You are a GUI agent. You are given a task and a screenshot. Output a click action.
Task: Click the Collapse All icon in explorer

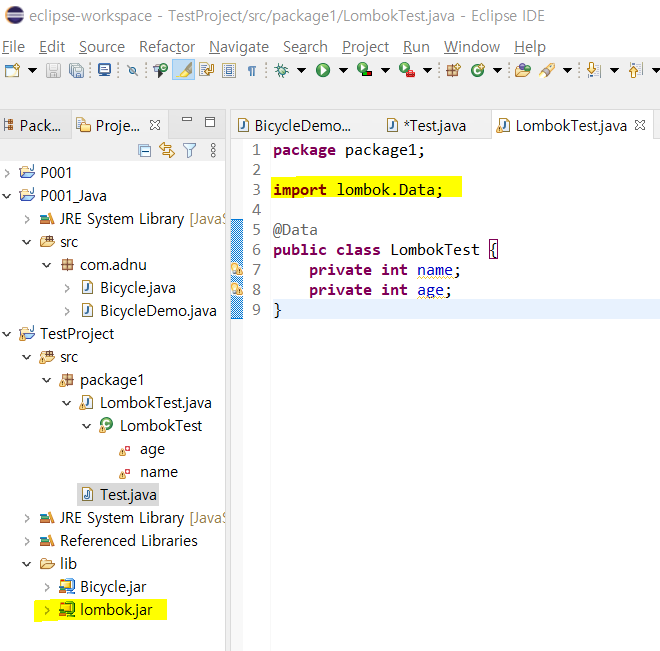tap(144, 150)
